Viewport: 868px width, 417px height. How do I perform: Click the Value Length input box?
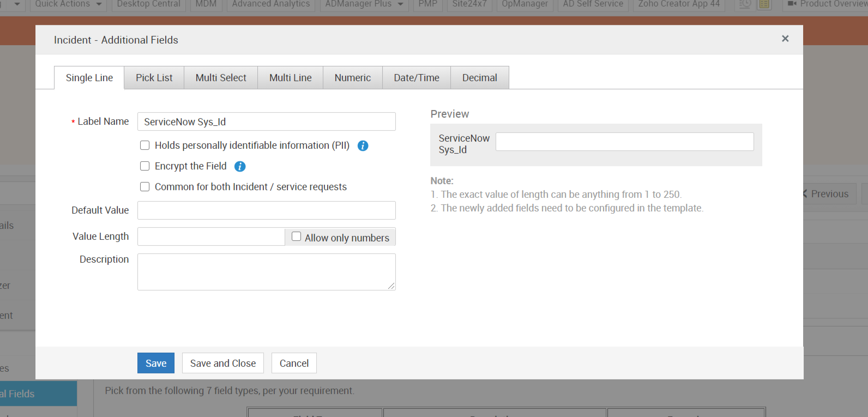tap(211, 237)
